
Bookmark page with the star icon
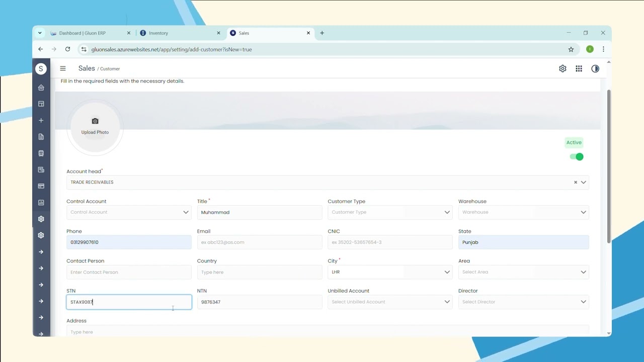[571, 49]
